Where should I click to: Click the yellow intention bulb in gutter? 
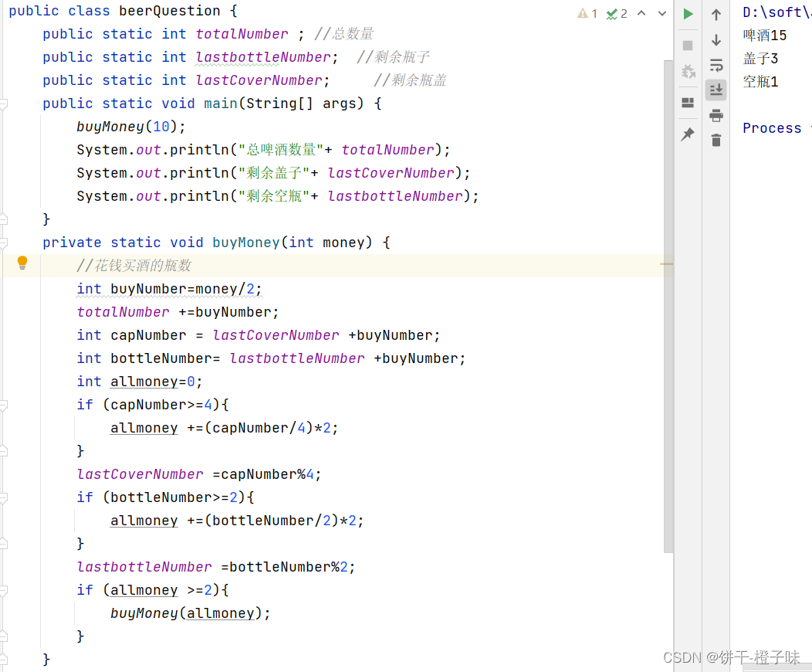click(22, 263)
